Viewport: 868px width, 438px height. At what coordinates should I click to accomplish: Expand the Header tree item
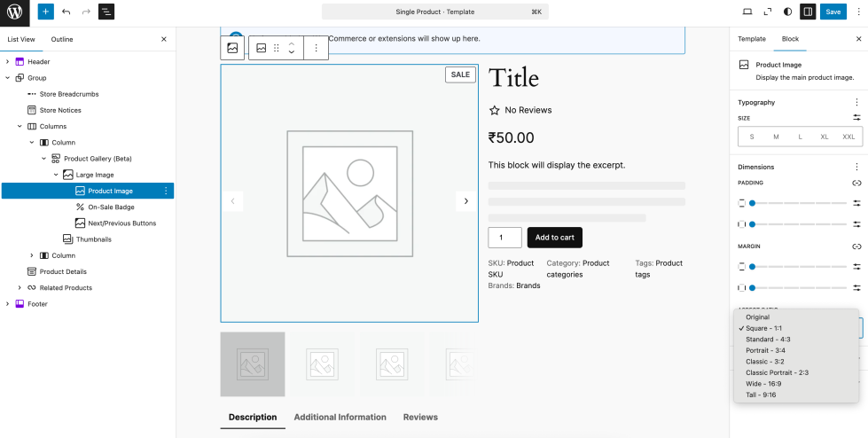pyautogui.click(x=7, y=62)
